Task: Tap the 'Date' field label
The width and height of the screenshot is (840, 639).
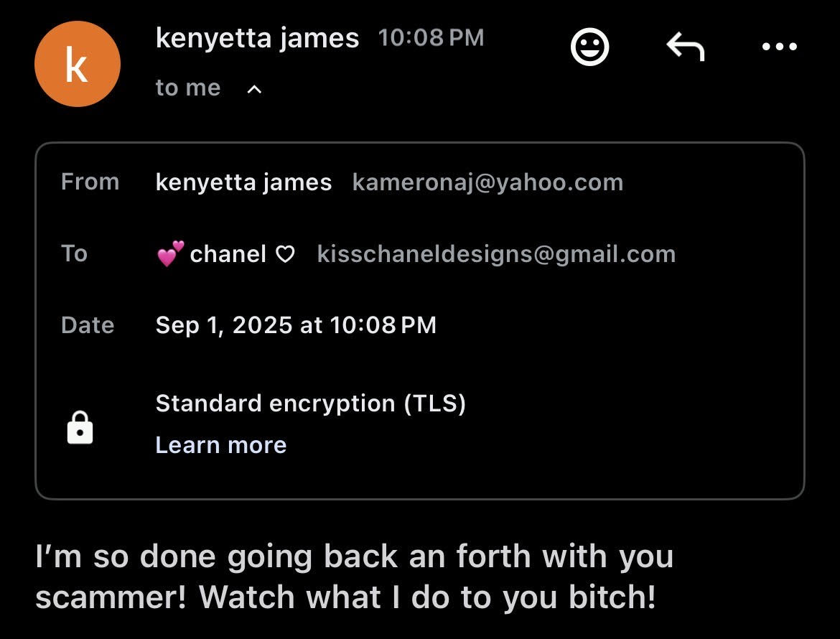Action: coord(88,325)
